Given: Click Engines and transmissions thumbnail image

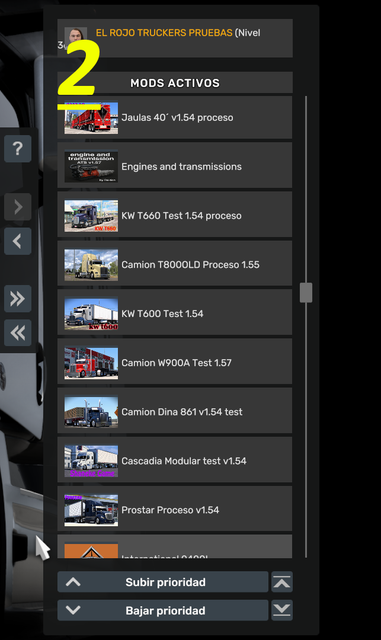Looking at the screenshot, I should pyautogui.click(x=91, y=167).
